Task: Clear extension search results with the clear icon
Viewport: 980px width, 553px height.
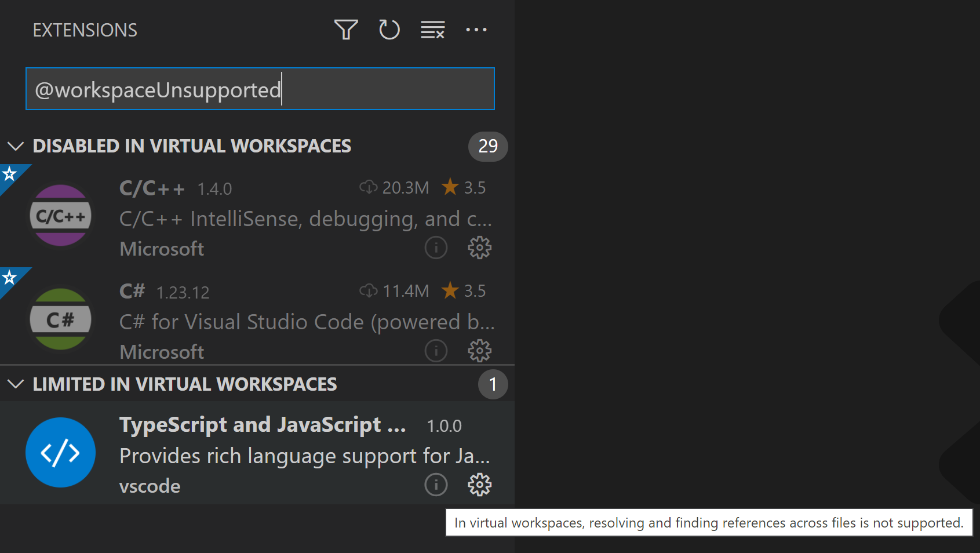Action: pos(432,30)
